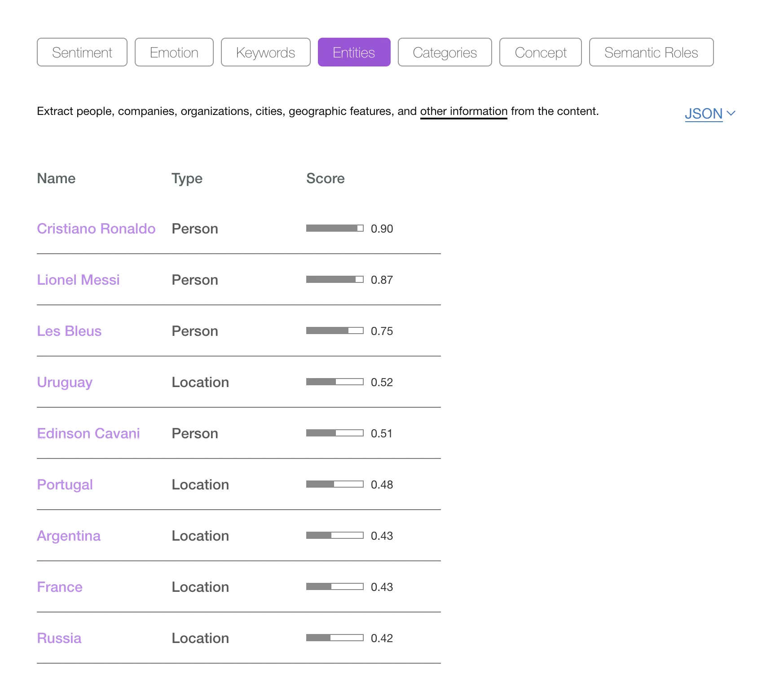This screenshot has height=696, width=784.
Task: Click the Location type in Uruguay row
Action: tap(200, 382)
